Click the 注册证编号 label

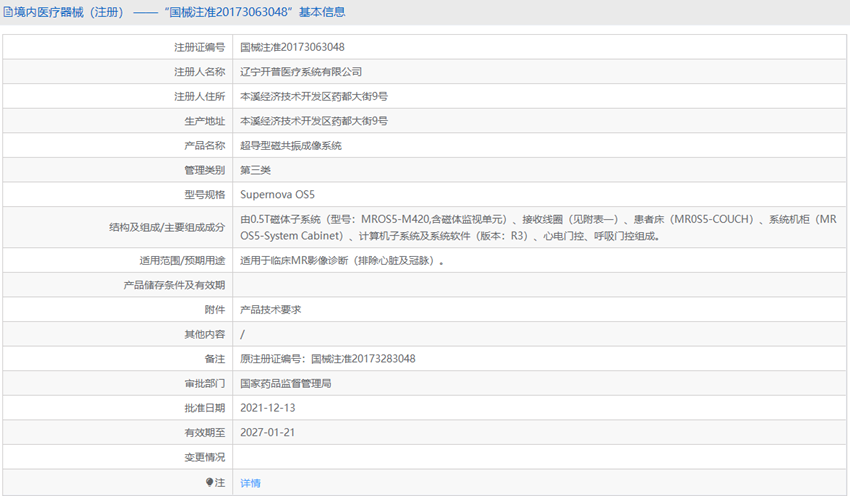pos(199,47)
